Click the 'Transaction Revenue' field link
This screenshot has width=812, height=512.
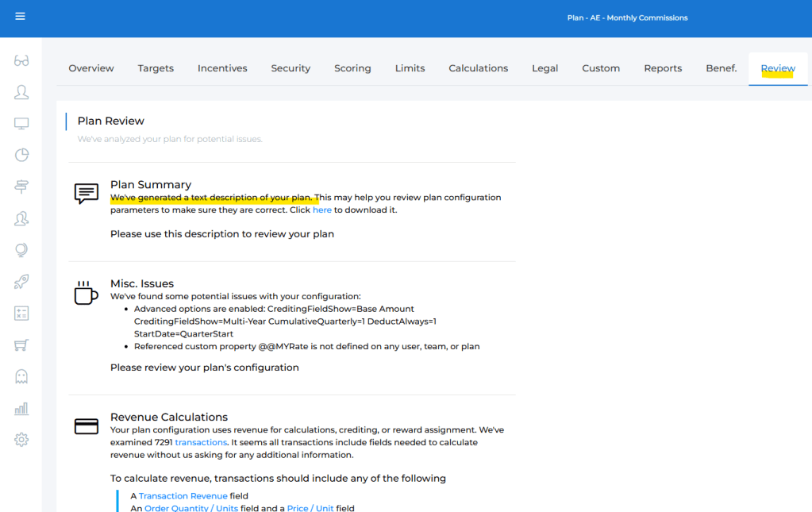click(x=183, y=496)
